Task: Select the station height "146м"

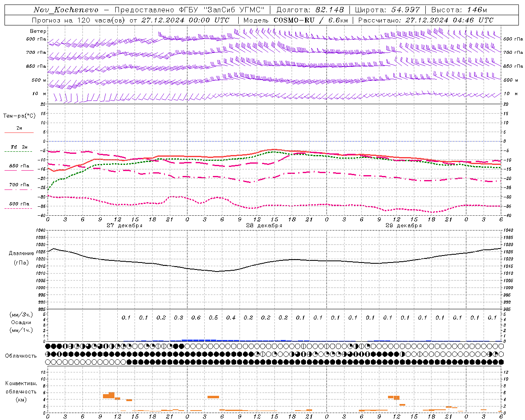Action: (477, 10)
